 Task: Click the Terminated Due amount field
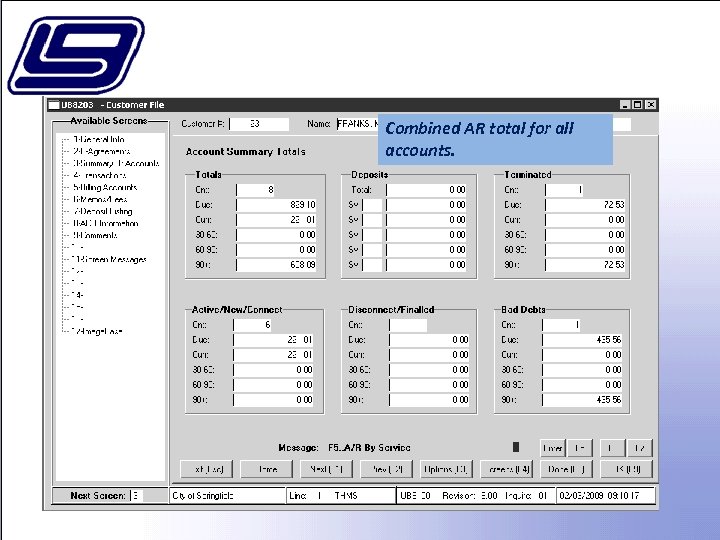(585, 205)
